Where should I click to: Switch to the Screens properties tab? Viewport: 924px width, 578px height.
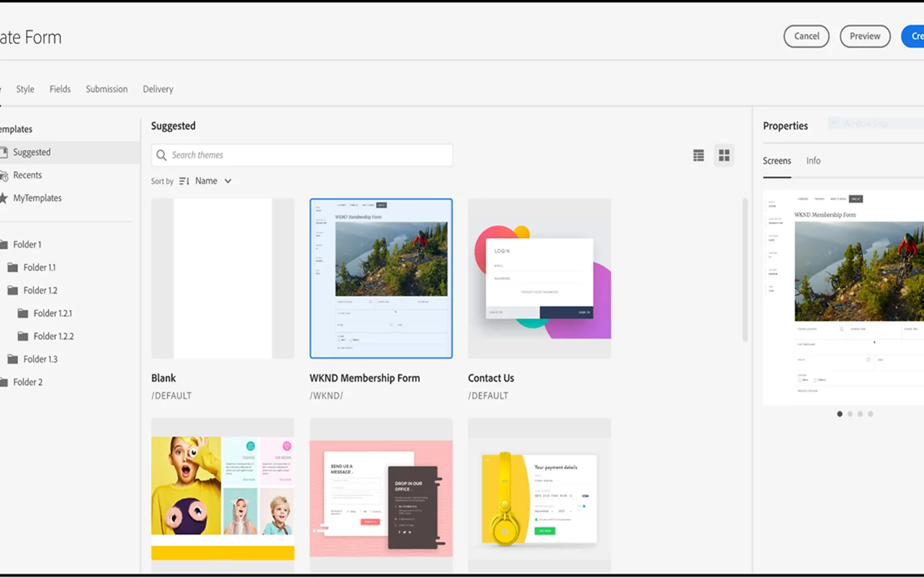(777, 161)
